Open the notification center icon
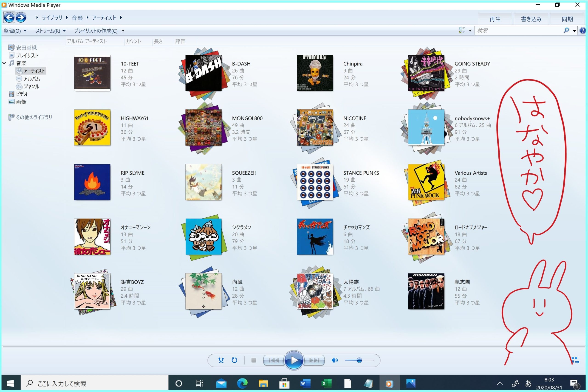This screenshot has width=588, height=392. pyautogui.click(x=574, y=384)
